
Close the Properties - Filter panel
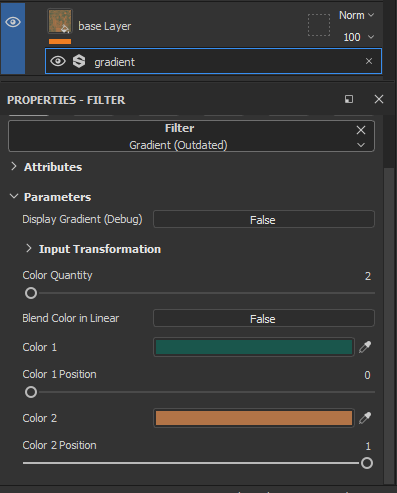(x=379, y=99)
